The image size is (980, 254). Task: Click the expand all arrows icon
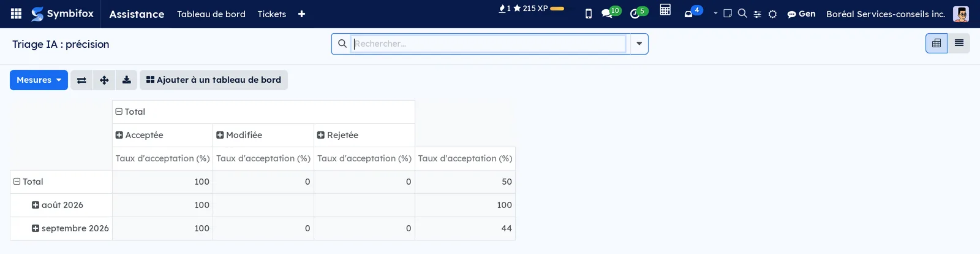tap(104, 80)
